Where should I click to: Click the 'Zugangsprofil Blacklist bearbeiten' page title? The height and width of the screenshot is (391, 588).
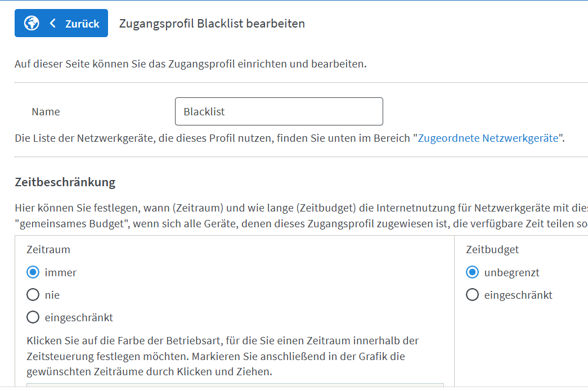coord(212,24)
